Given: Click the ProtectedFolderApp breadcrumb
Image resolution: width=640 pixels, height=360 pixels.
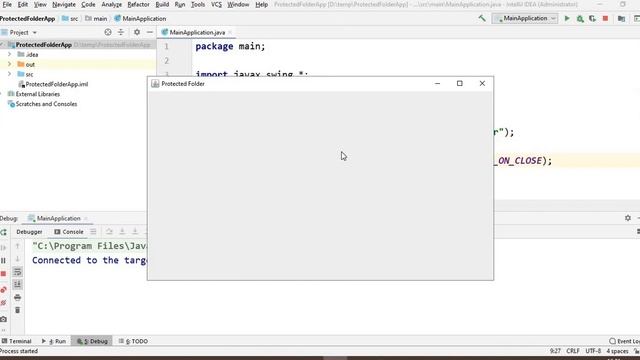Looking at the screenshot, I should tap(27, 19).
